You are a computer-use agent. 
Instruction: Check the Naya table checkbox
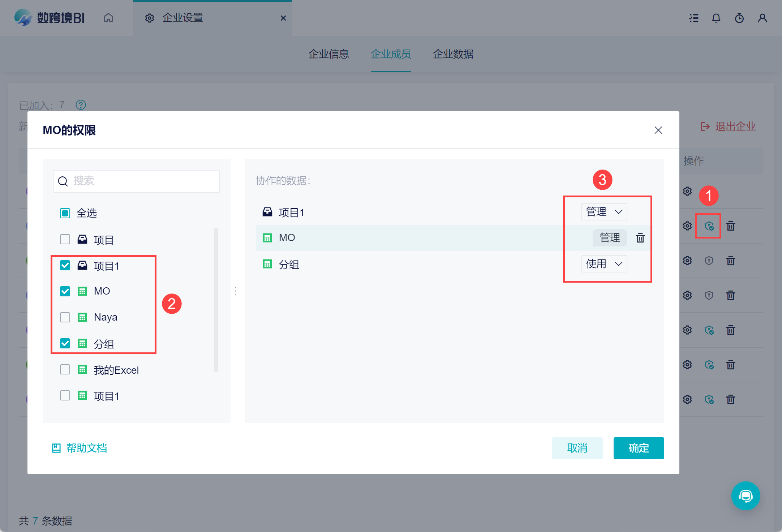pyautogui.click(x=65, y=317)
